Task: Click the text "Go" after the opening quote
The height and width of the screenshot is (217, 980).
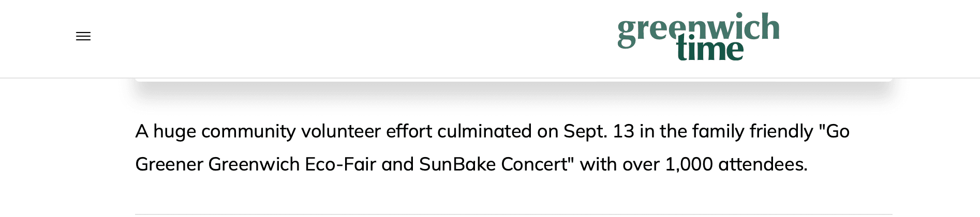Action: click(838, 131)
